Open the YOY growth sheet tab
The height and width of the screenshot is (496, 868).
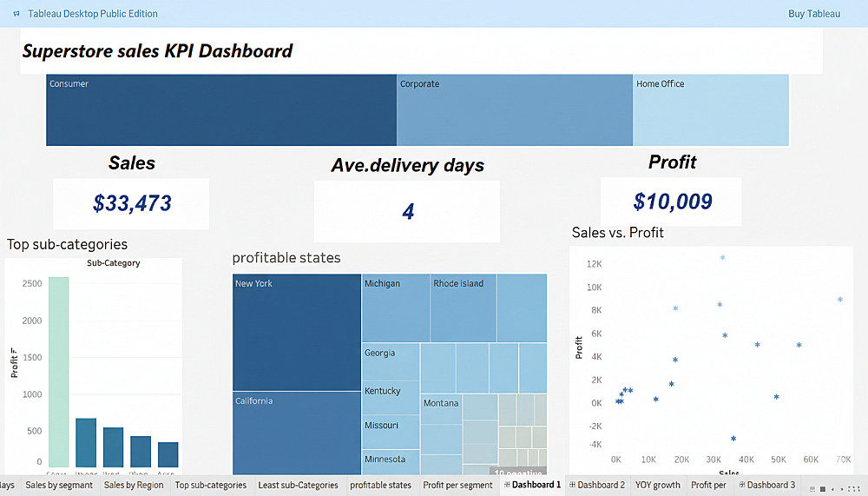(657, 485)
